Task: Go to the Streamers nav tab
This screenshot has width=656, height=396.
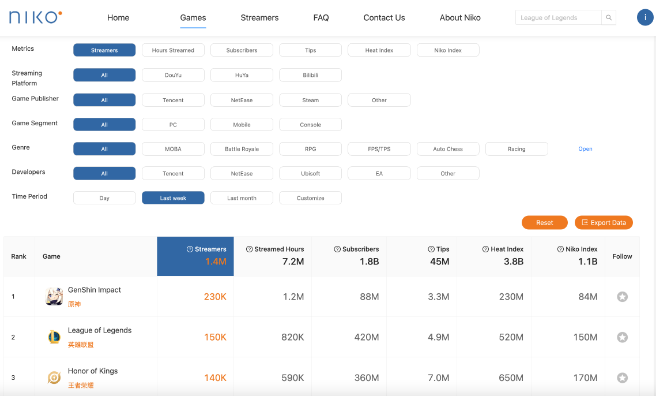Action: (x=259, y=18)
